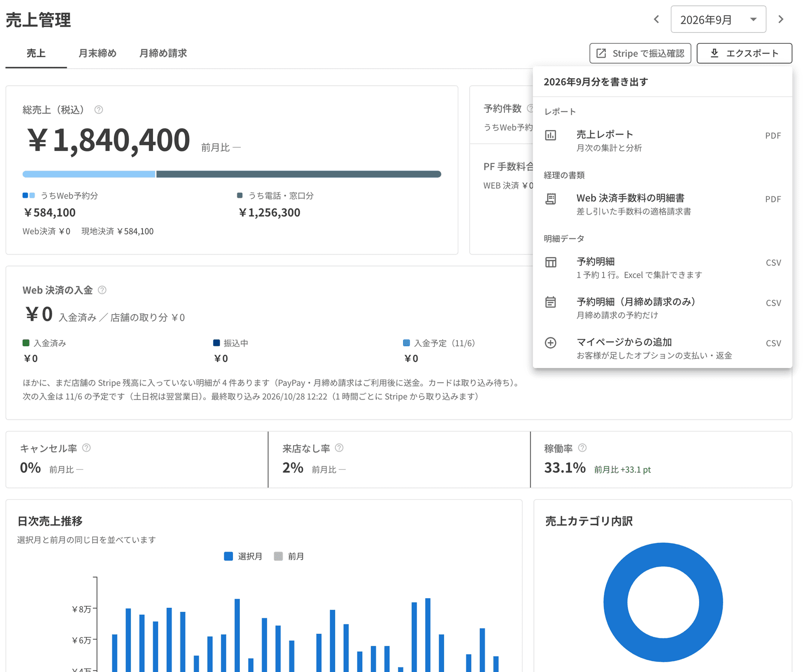Go to the previous month arrow
This screenshot has width=803, height=672.
coord(656,19)
